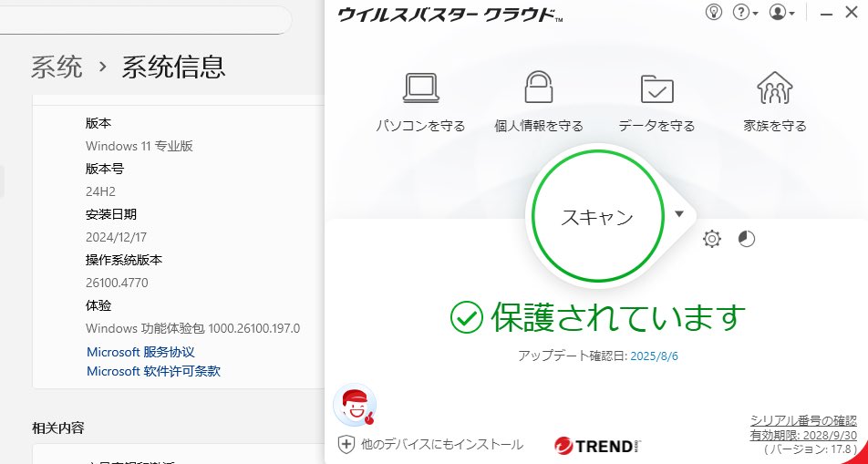Select install date 2024/12/17 text
Image resolution: width=868 pixels, height=464 pixels.
[117, 238]
